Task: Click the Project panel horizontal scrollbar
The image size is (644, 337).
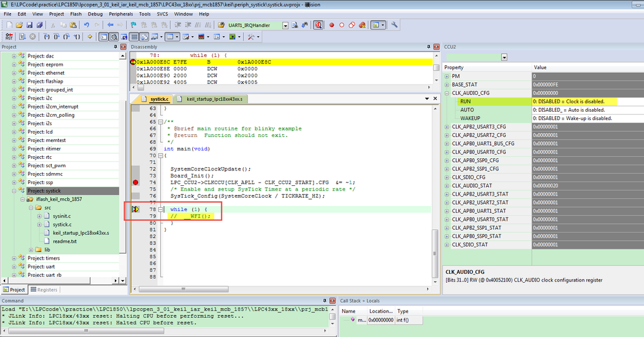Action: click(x=49, y=280)
